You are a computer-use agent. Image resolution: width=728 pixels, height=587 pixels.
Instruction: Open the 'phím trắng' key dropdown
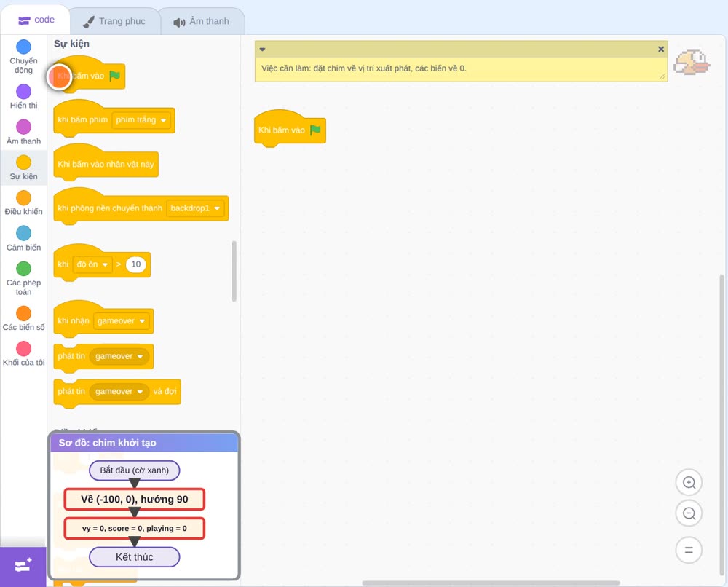tap(141, 120)
